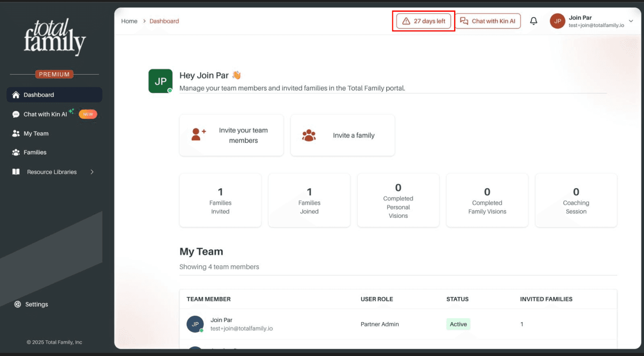
Task: Click the warning triangle in days-left badge
Action: pyautogui.click(x=406, y=21)
